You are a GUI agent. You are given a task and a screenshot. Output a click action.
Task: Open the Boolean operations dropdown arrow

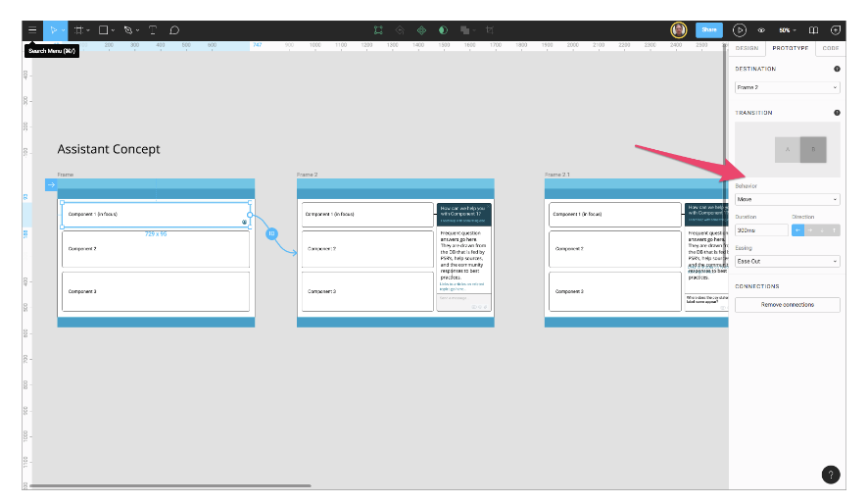click(x=474, y=30)
